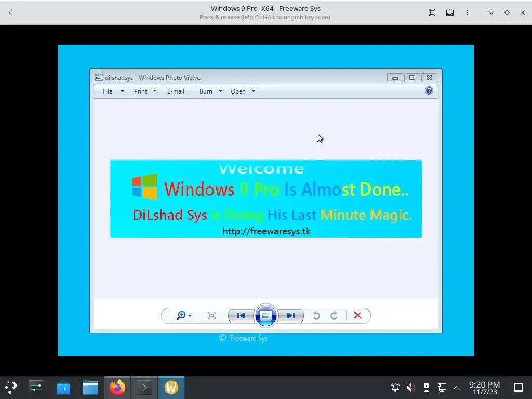The height and width of the screenshot is (399, 532).
Task: Maximize the Windows Photo Viewer window
Action: pos(412,78)
